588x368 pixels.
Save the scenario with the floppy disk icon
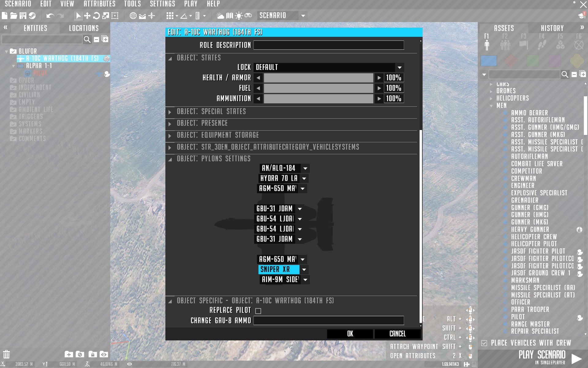[23, 16]
